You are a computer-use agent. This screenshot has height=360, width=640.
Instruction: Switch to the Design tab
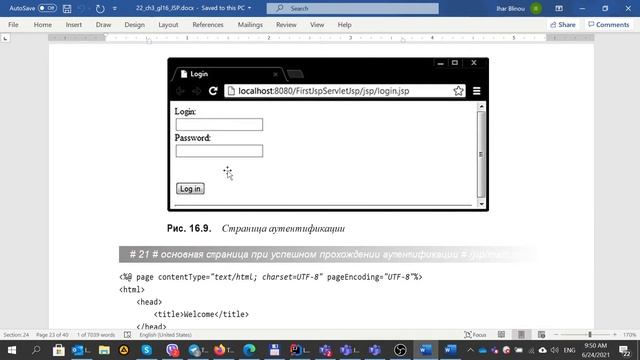point(134,24)
